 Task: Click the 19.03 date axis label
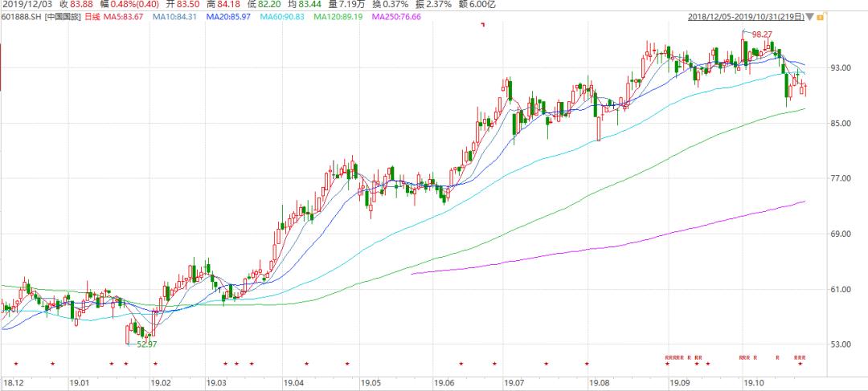click(217, 382)
